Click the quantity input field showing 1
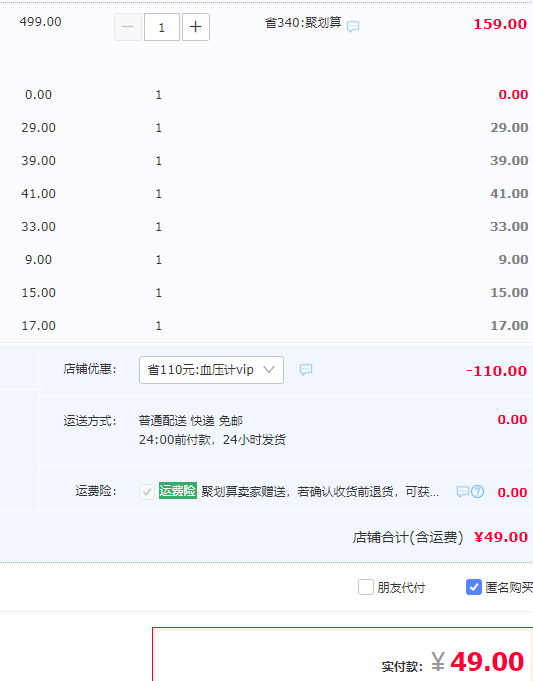Viewport: 533px width, 681px height. [162, 27]
